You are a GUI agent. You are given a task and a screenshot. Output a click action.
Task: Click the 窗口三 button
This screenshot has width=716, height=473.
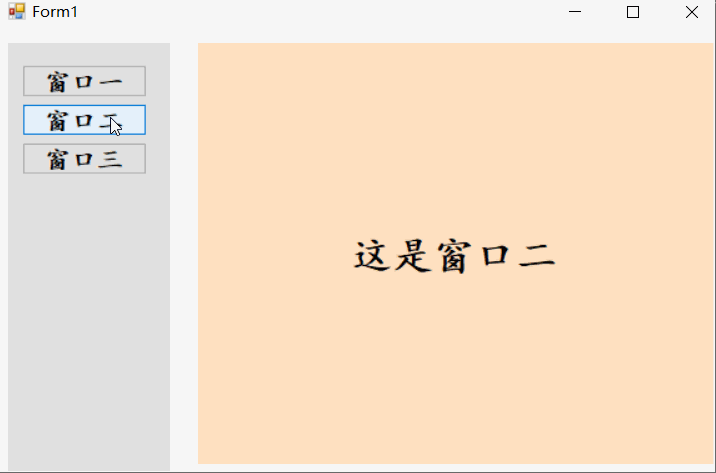[84, 159]
